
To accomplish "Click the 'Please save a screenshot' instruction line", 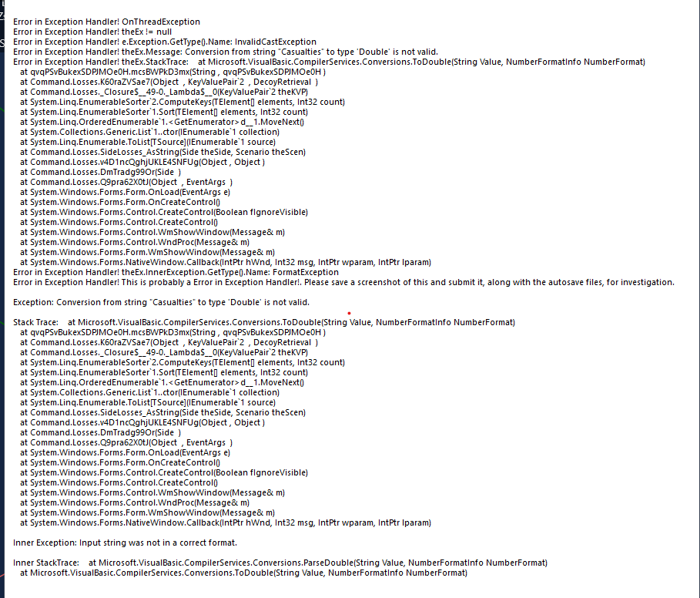I will 343,282.
